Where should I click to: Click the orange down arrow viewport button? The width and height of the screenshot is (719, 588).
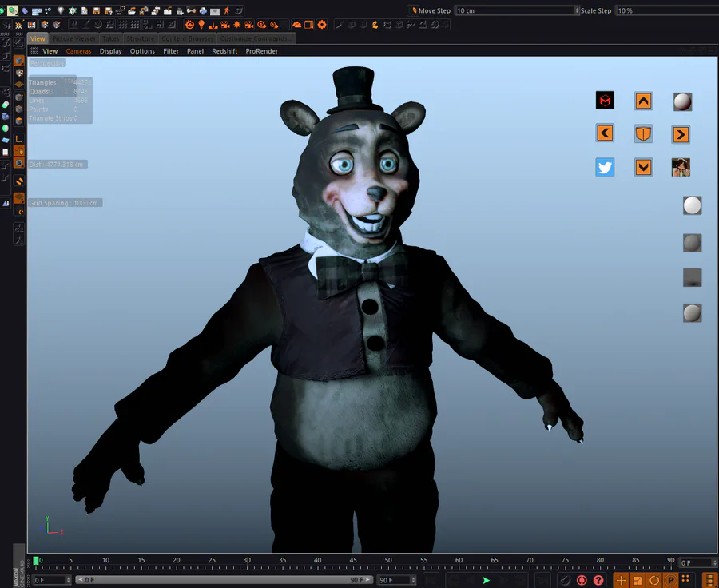pos(643,167)
